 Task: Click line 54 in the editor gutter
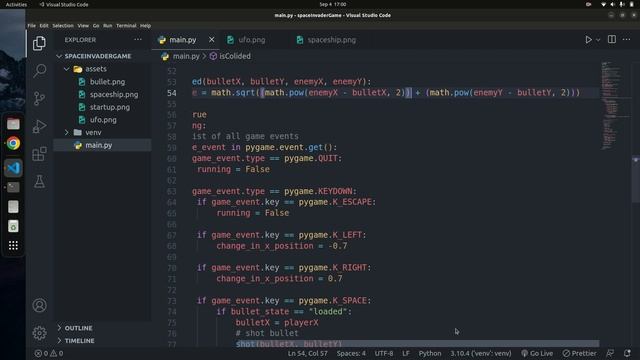(x=172, y=93)
